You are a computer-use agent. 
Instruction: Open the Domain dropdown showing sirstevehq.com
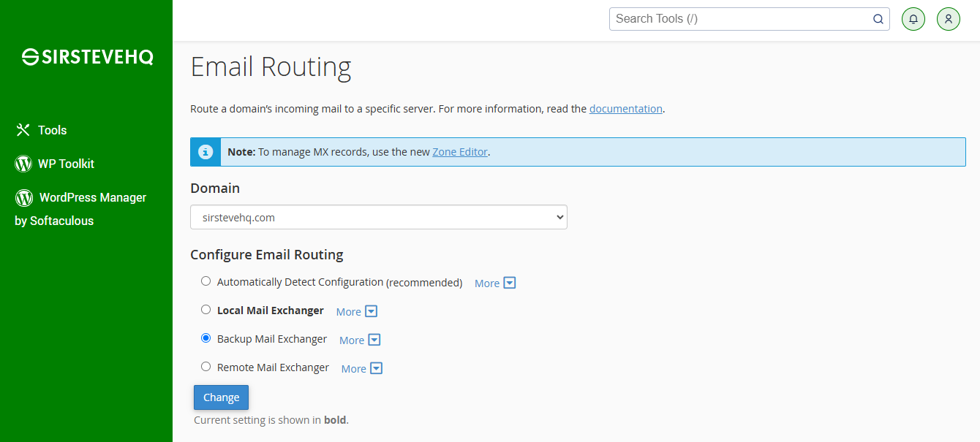[x=379, y=217]
